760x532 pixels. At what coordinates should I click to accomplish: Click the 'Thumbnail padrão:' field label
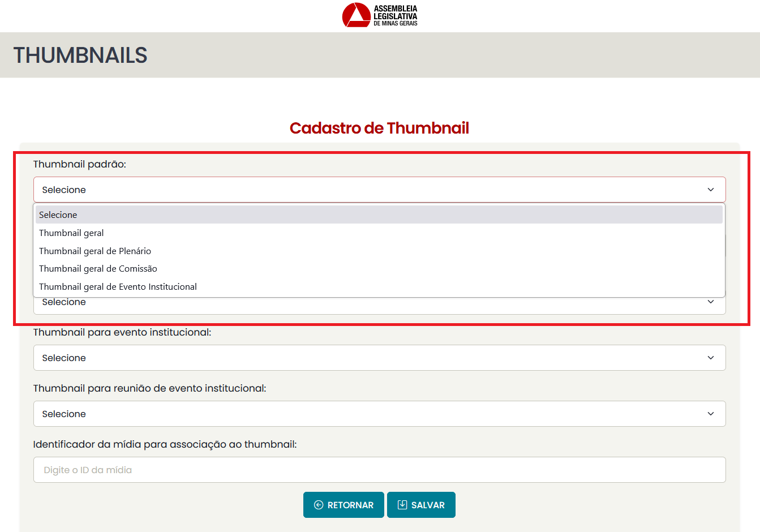click(x=80, y=164)
